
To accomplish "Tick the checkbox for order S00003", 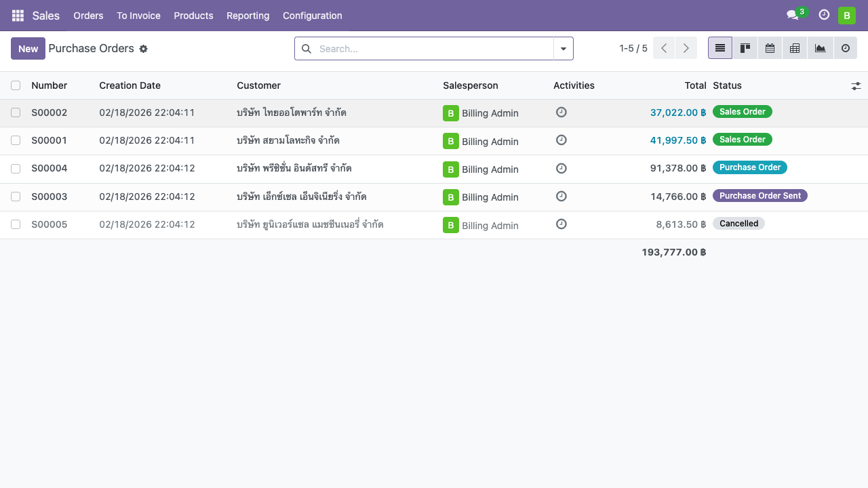I will pos(16,197).
